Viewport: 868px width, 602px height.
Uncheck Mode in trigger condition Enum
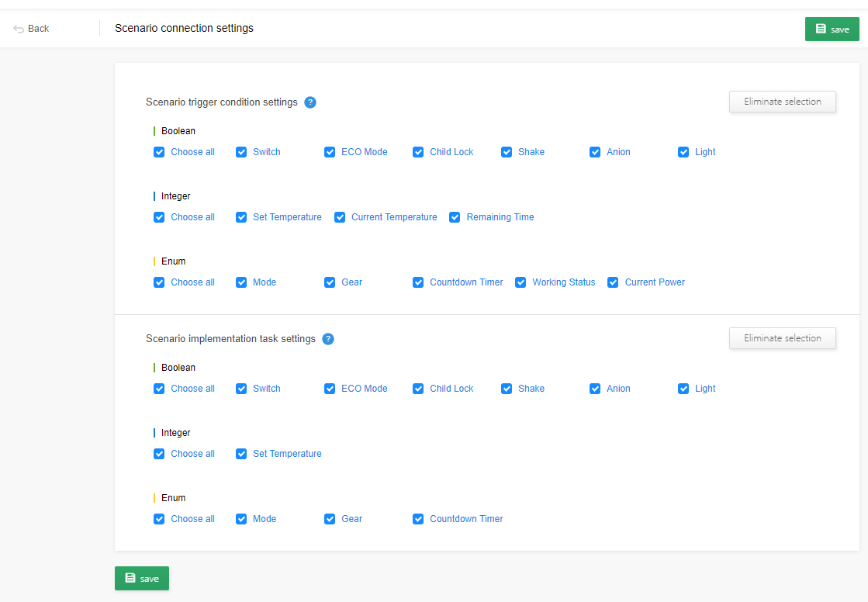tap(240, 282)
